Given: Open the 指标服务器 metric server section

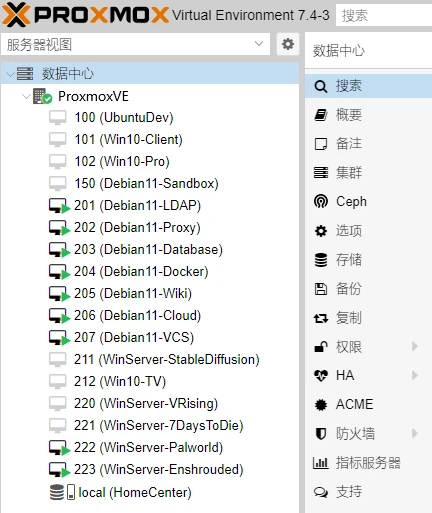Looking at the screenshot, I should coord(368,463).
